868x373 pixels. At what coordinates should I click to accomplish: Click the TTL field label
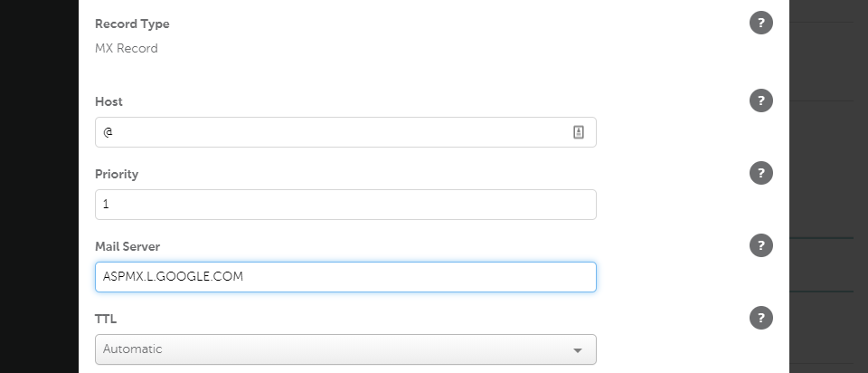tap(106, 319)
